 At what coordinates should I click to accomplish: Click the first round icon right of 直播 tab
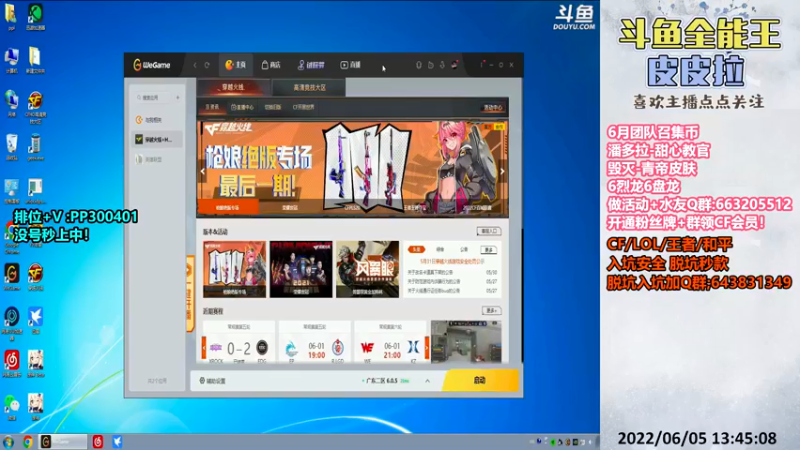[x=419, y=65]
